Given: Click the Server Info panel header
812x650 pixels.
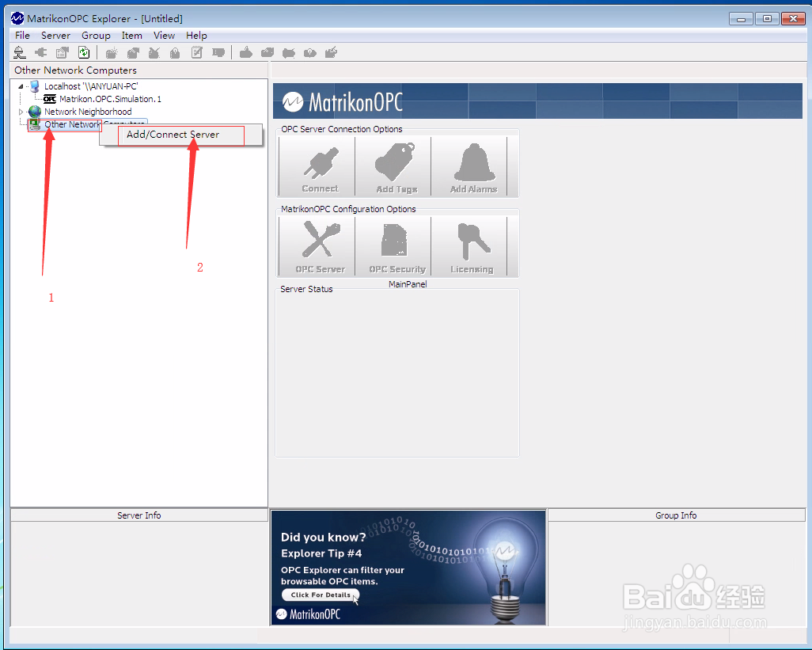Looking at the screenshot, I should point(138,515).
